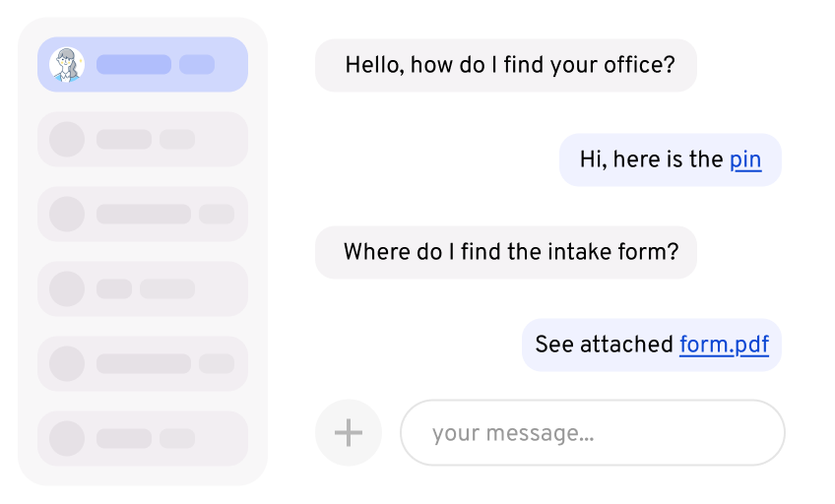
Task: Open the attached form.pdf link
Action: (724, 345)
